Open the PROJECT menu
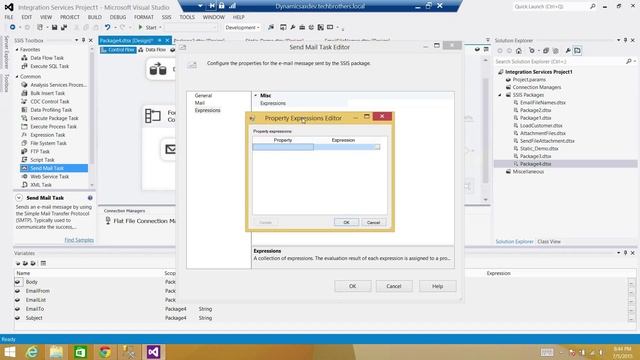The height and width of the screenshot is (360, 640). point(70,17)
